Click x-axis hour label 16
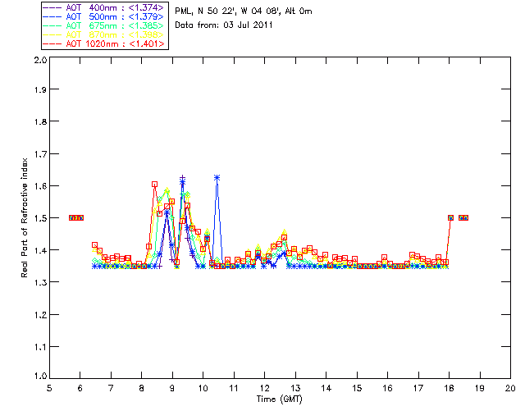Screen dimensions: 525x420 pos(387,388)
